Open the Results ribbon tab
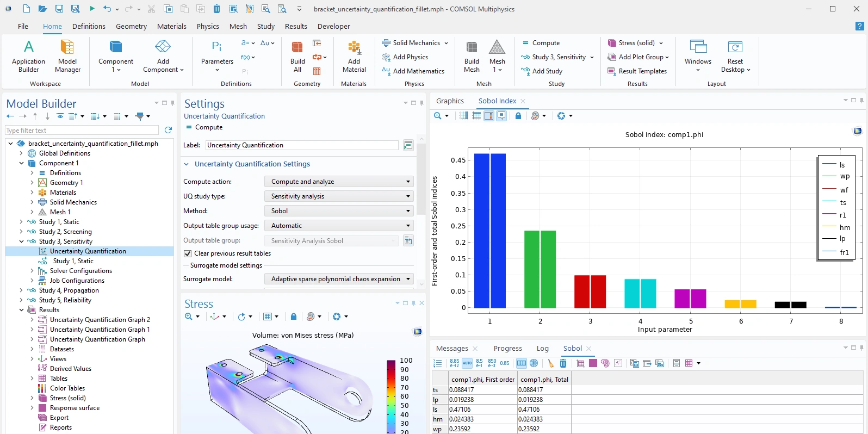 tap(296, 26)
